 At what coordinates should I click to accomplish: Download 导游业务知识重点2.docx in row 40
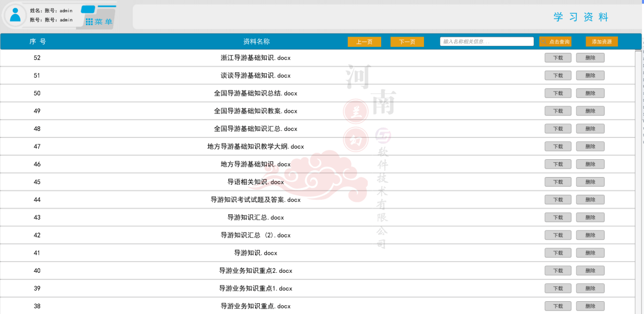click(558, 271)
